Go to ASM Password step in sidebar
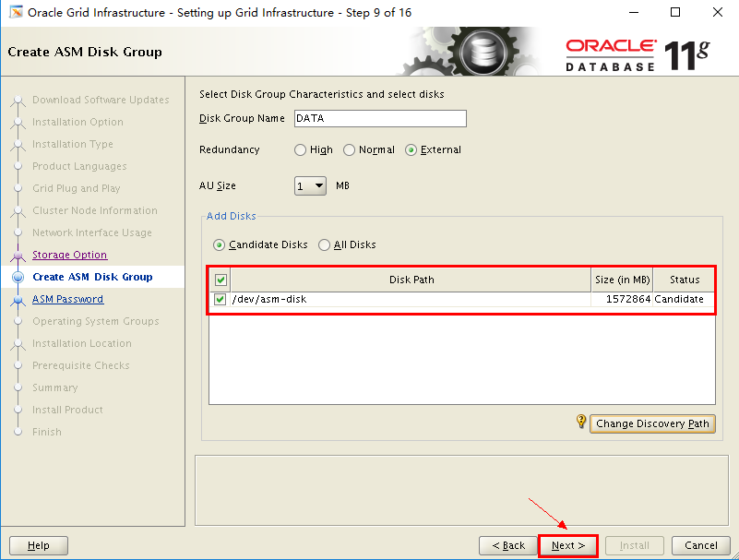This screenshot has height=560, width=739. tap(68, 299)
